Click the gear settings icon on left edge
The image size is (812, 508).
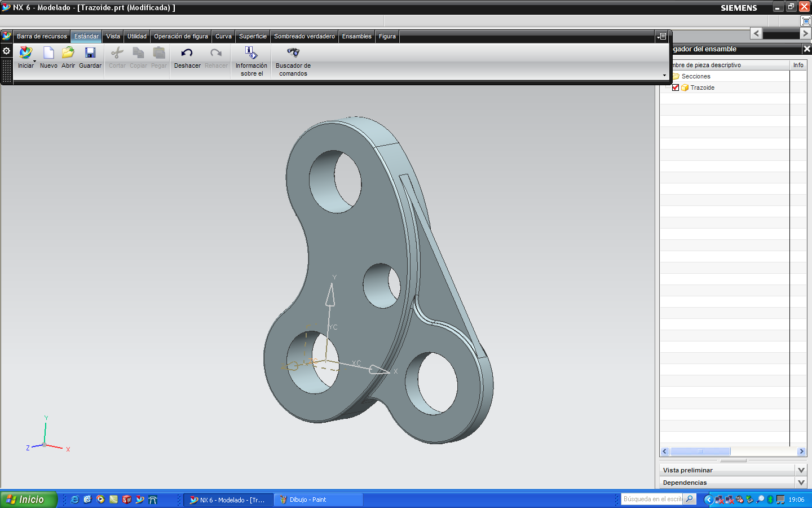(x=7, y=51)
